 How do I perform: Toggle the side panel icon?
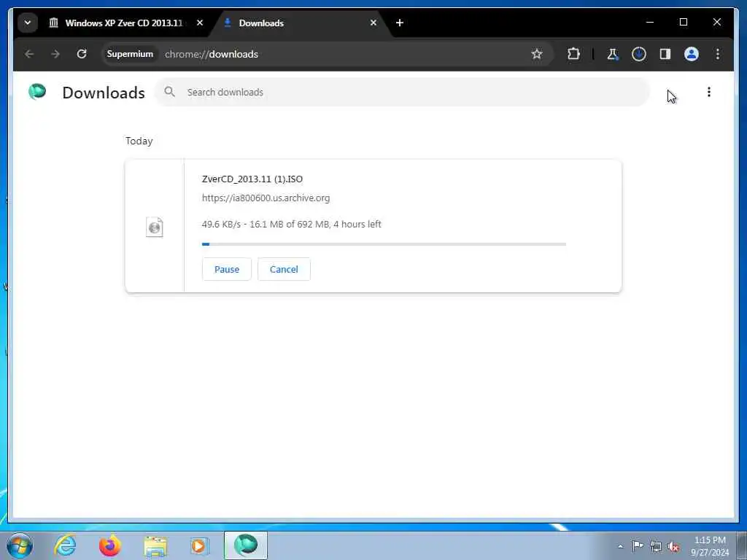pyautogui.click(x=665, y=54)
